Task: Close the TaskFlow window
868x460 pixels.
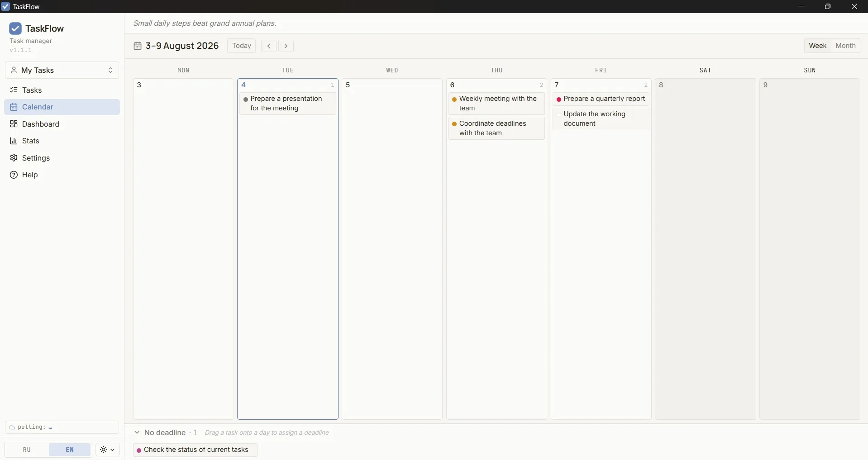Action: [854, 6]
